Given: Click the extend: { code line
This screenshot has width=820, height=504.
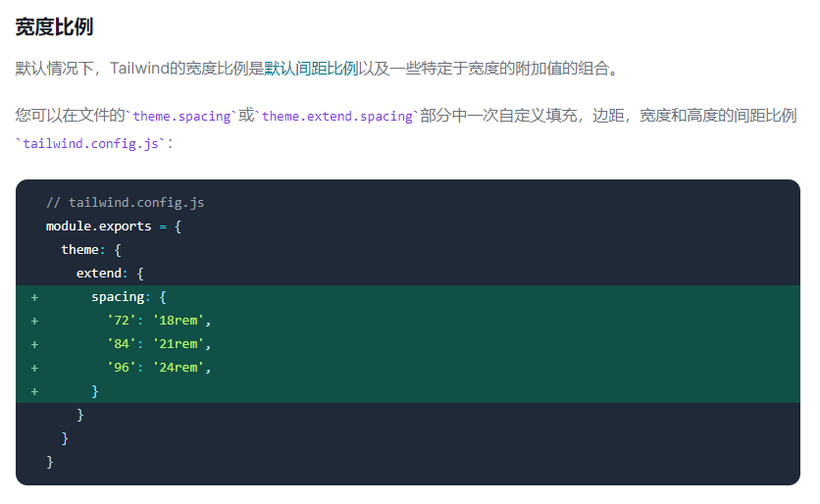Looking at the screenshot, I should click(110, 274).
